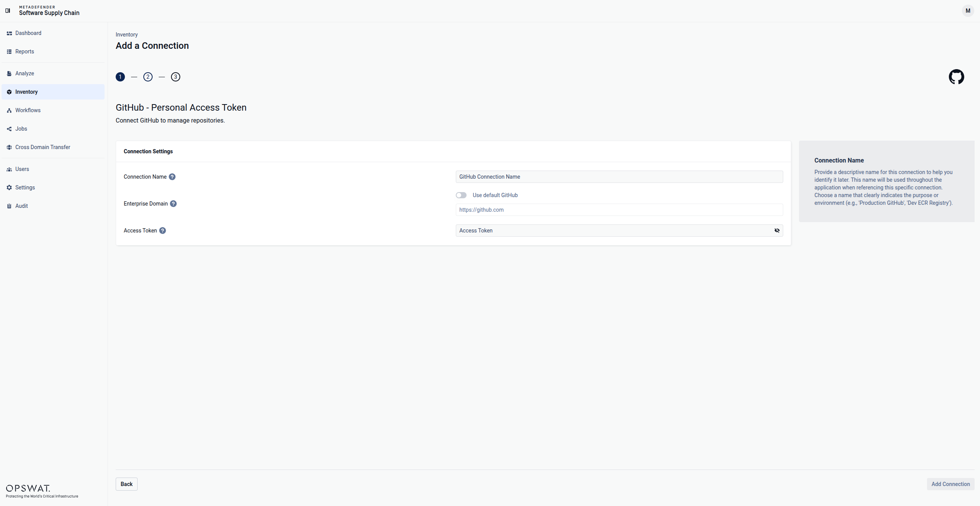This screenshot has height=506, width=980.
Task: Click the Reports list icon
Action: pos(9,52)
